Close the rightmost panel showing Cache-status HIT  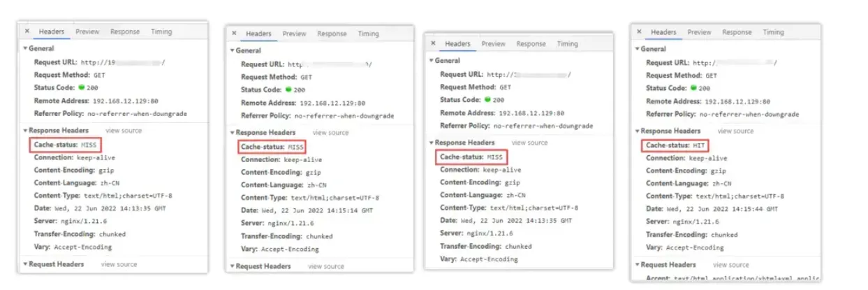click(640, 32)
